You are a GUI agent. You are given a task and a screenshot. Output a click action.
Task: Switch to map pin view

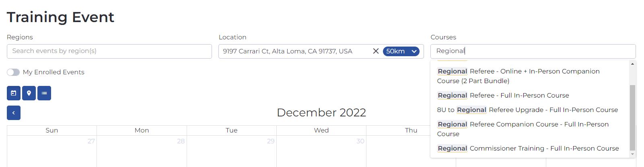pyautogui.click(x=29, y=93)
